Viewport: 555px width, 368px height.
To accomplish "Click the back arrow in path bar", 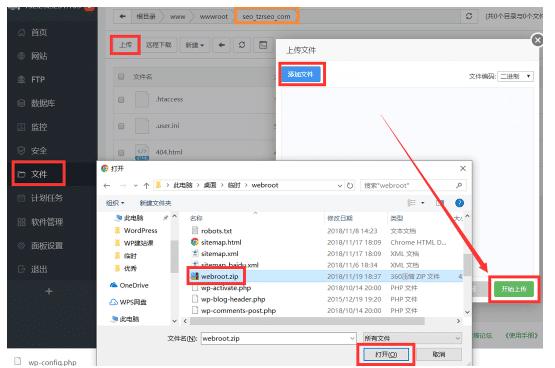I will 122,16.
